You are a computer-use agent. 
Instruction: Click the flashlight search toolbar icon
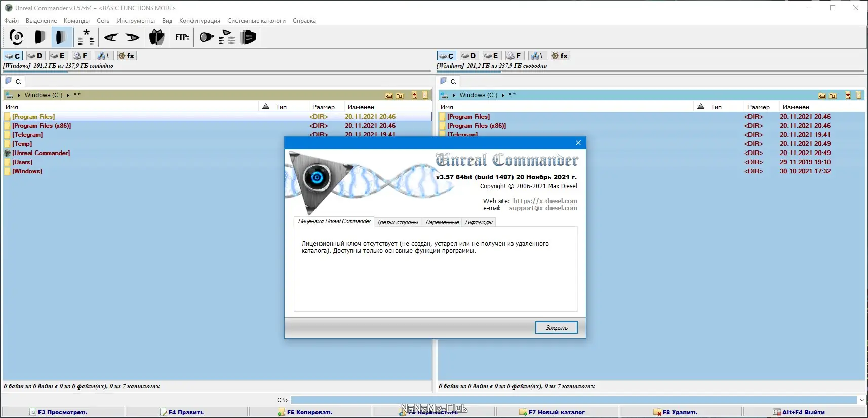pyautogui.click(x=206, y=37)
